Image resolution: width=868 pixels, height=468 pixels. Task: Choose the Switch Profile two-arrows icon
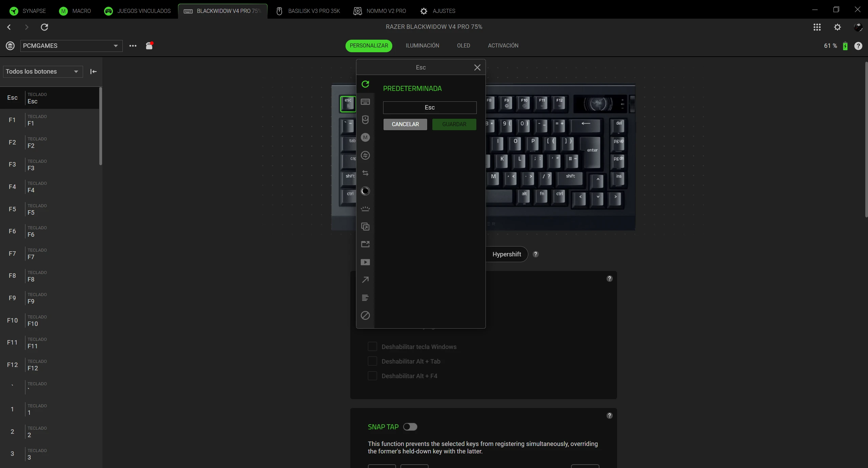[365, 173]
